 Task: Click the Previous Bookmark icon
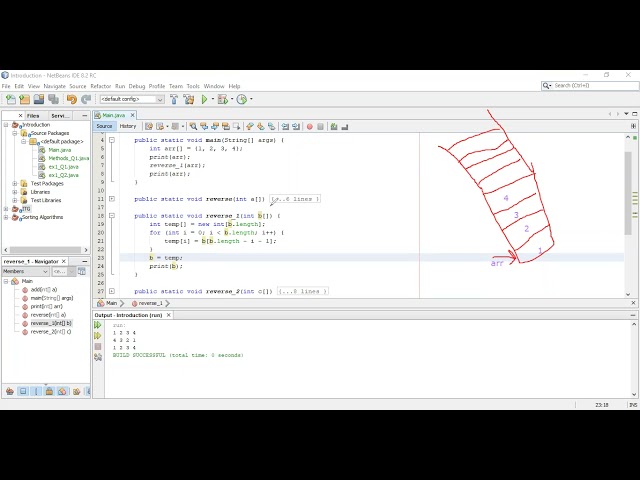250,127
